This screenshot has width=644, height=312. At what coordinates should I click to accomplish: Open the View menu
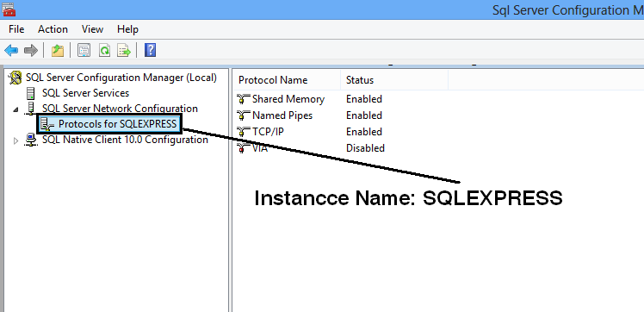92,29
